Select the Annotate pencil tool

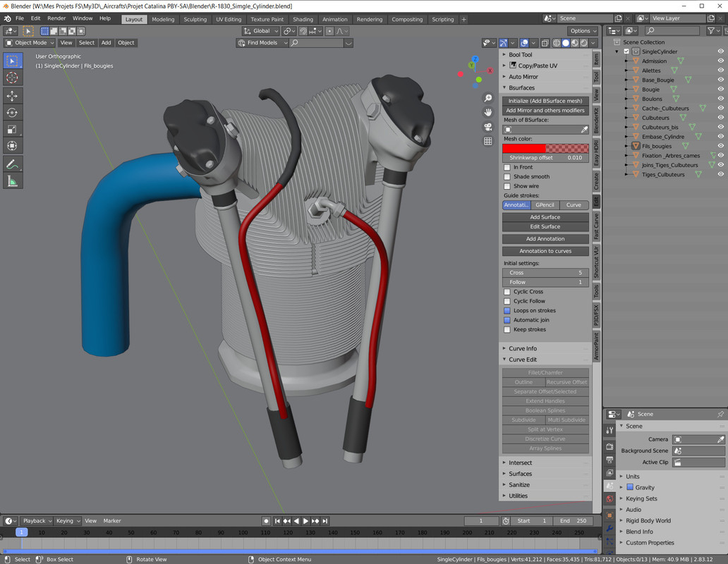[x=12, y=164]
